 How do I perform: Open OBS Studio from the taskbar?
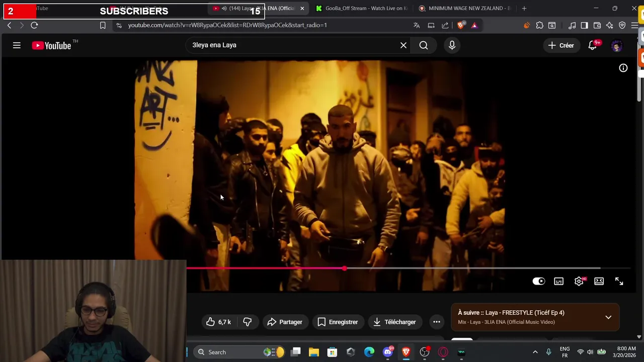point(425,352)
